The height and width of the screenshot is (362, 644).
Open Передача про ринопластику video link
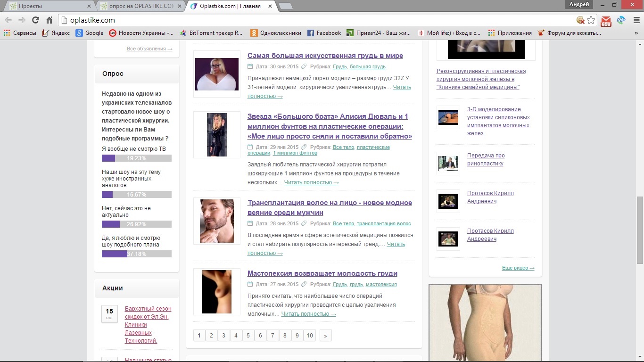point(486,159)
